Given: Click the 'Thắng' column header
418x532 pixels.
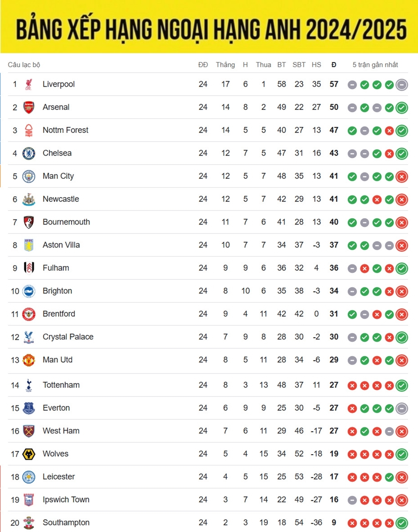Looking at the screenshot, I should (x=225, y=65).
